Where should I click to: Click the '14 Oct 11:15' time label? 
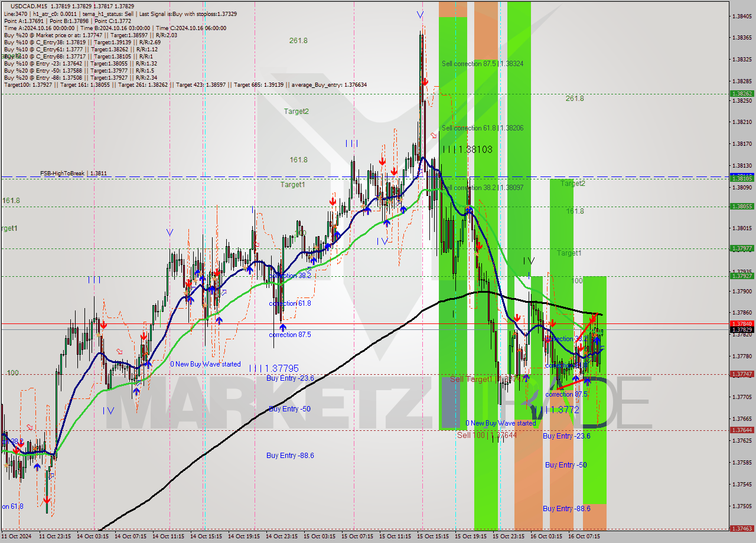170,537
